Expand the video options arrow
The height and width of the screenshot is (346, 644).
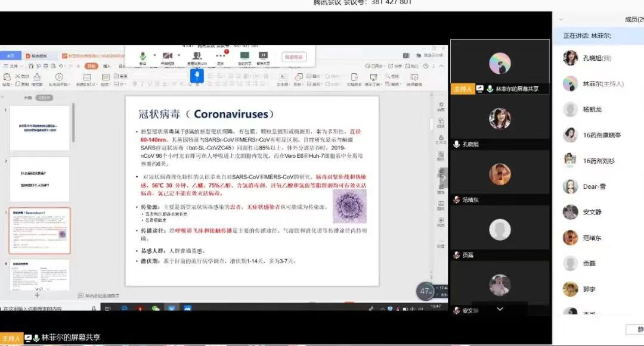[179, 55]
